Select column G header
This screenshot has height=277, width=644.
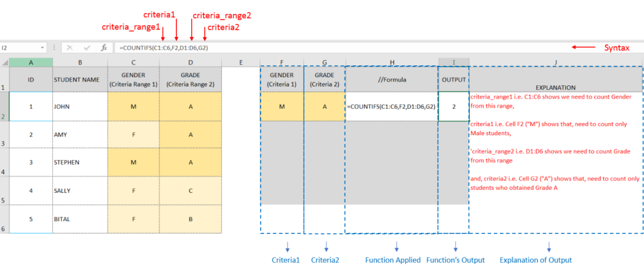point(325,62)
